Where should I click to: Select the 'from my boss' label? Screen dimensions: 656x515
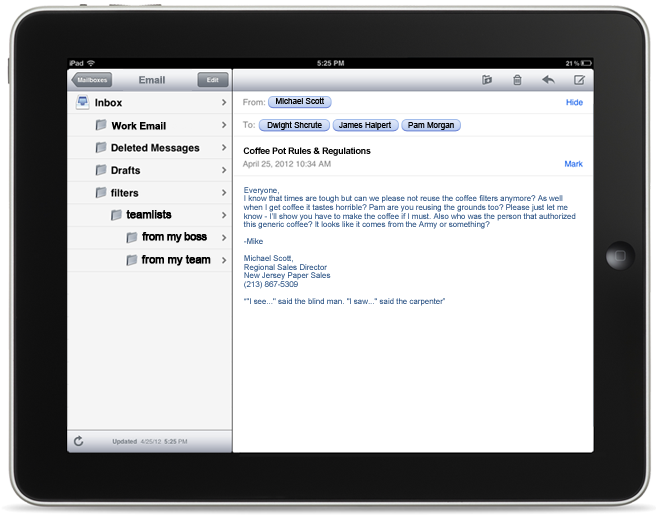(174, 237)
